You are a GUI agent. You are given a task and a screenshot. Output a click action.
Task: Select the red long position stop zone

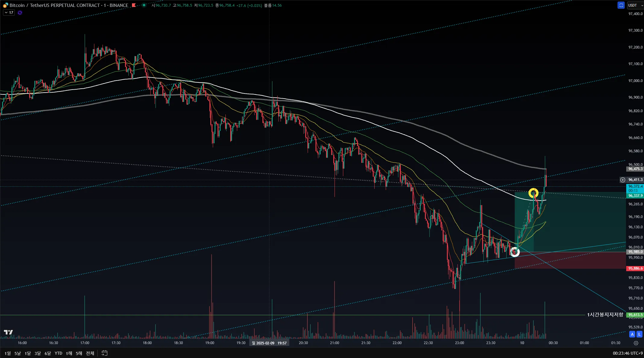[x=570, y=260]
